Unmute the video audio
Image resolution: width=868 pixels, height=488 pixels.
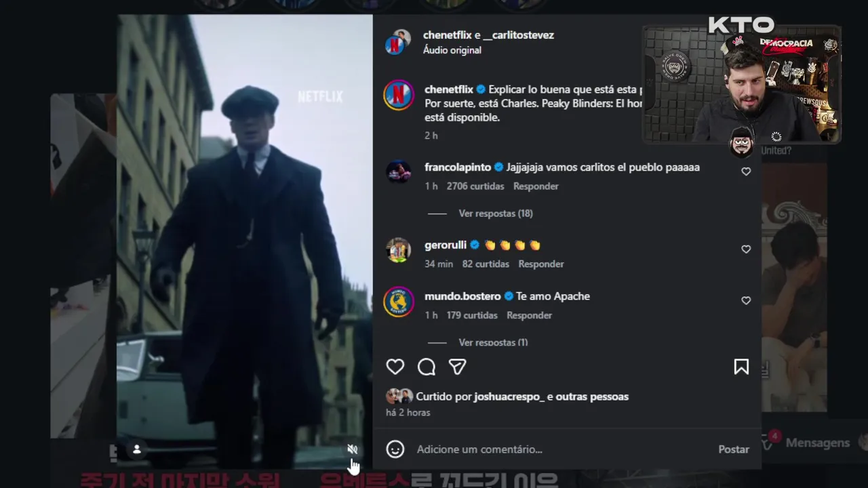coord(352,449)
